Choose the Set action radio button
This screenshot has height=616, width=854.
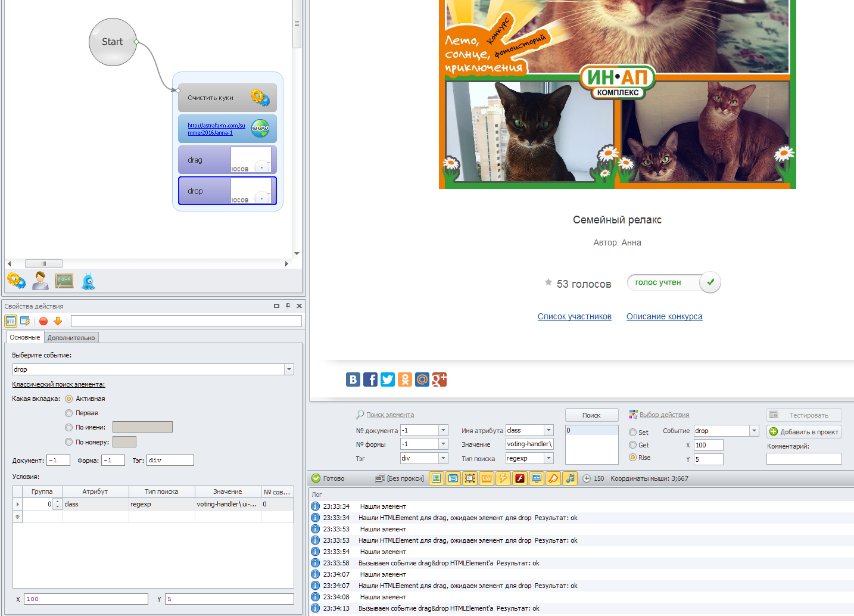[x=633, y=433]
